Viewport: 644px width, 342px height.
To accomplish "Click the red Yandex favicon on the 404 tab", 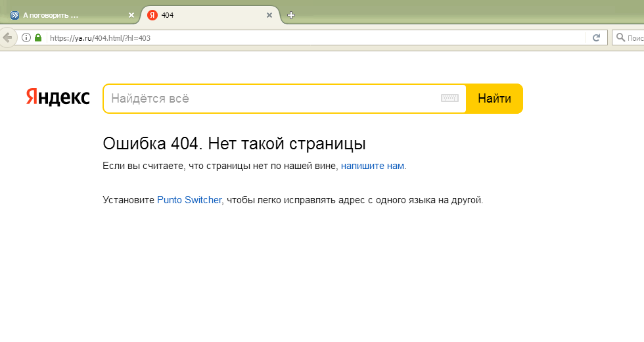I will 152,15.
